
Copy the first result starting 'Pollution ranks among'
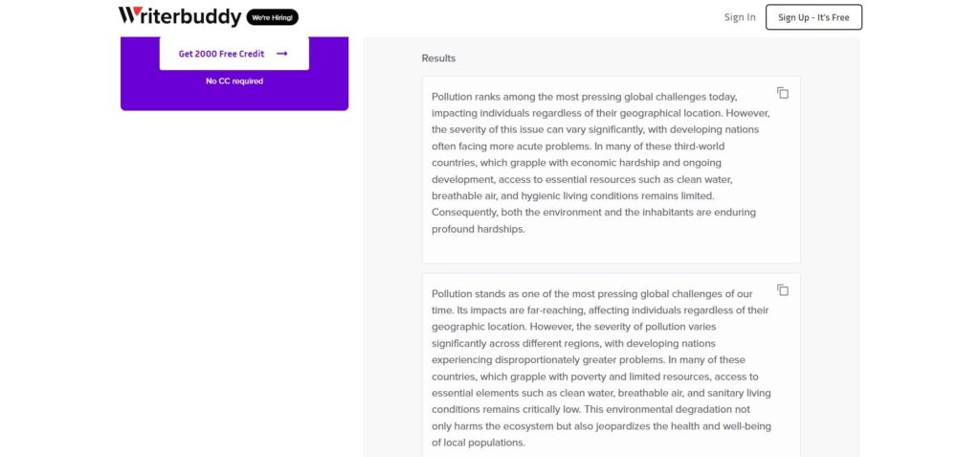[783, 93]
